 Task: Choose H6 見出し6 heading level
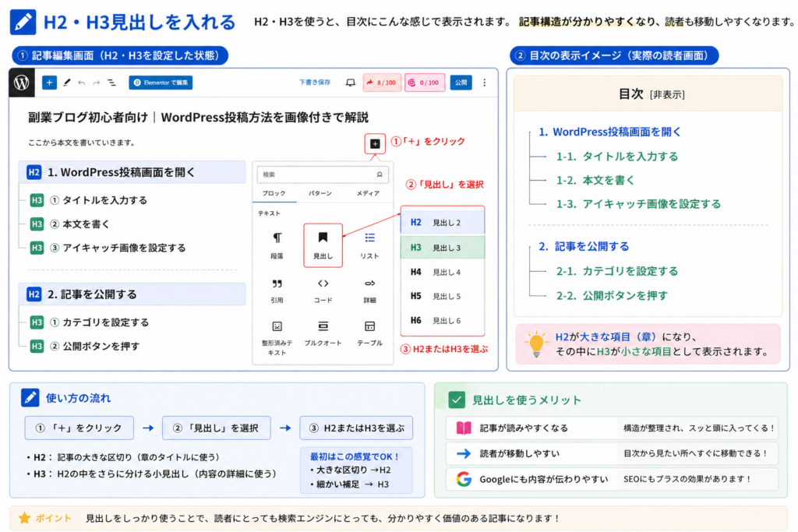(443, 320)
